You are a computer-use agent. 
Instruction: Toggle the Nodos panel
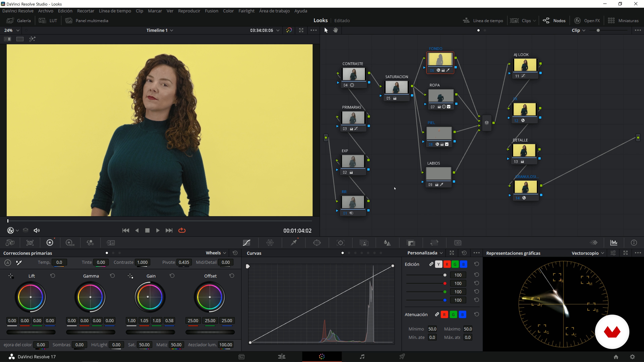(x=554, y=20)
